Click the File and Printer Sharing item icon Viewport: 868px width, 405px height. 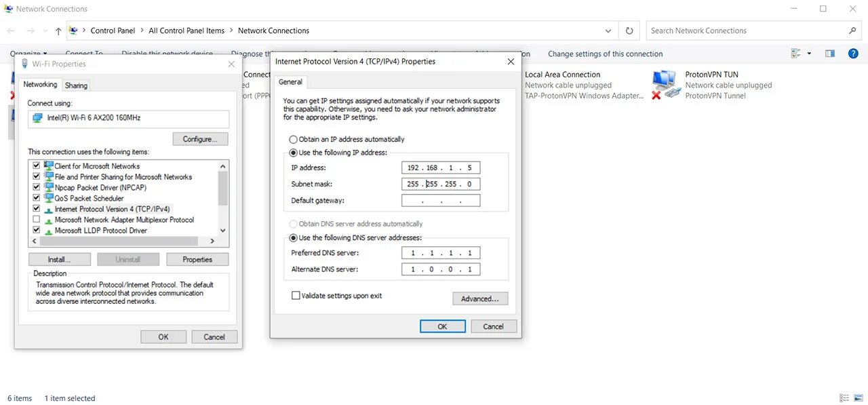tap(49, 177)
